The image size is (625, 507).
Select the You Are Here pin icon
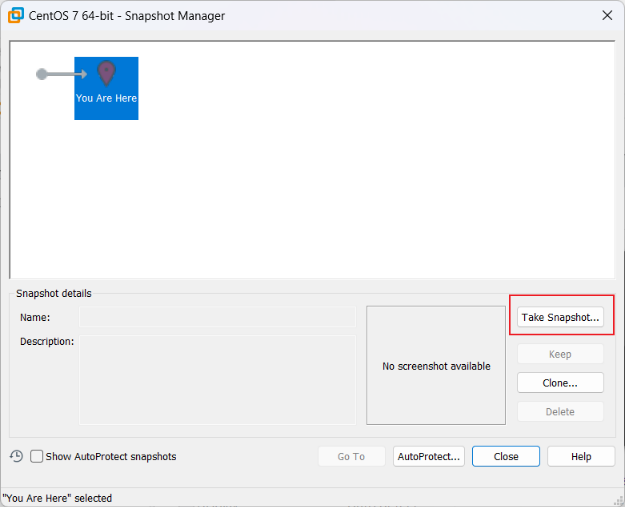pos(106,73)
